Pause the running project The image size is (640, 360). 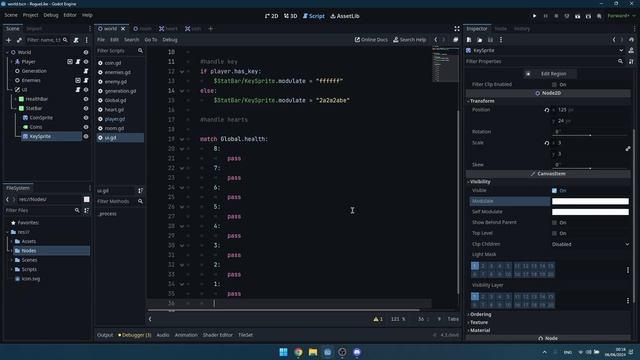(545, 16)
